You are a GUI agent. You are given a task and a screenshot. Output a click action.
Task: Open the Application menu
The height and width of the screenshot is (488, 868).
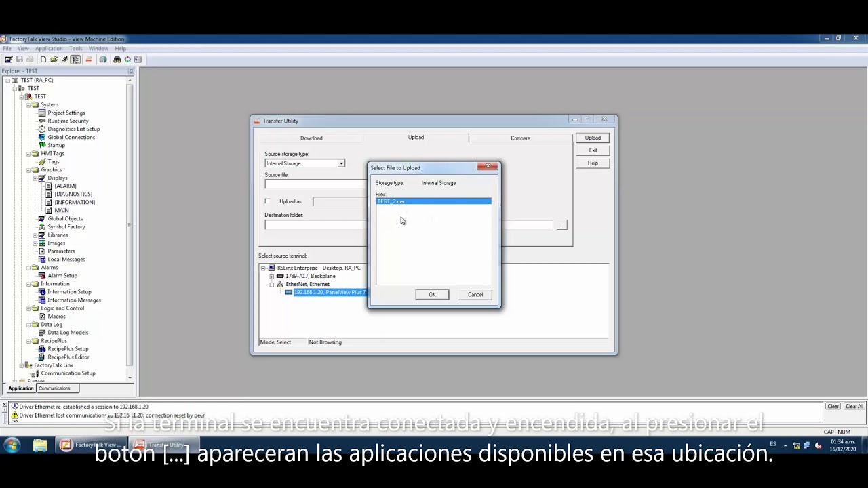tap(49, 49)
